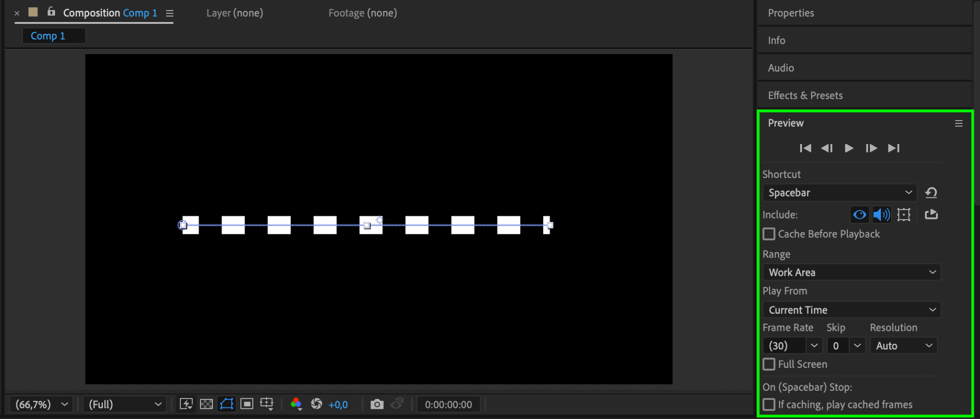Click the "Play From" label
Image resolution: width=980 pixels, height=419 pixels.
pyautogui.click(x=785, y=291)
